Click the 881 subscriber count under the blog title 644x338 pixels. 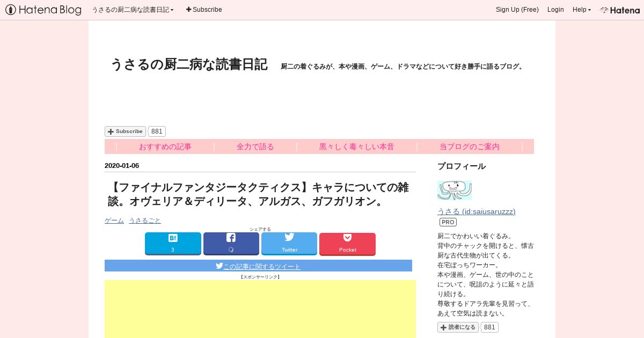coord(157,131)
